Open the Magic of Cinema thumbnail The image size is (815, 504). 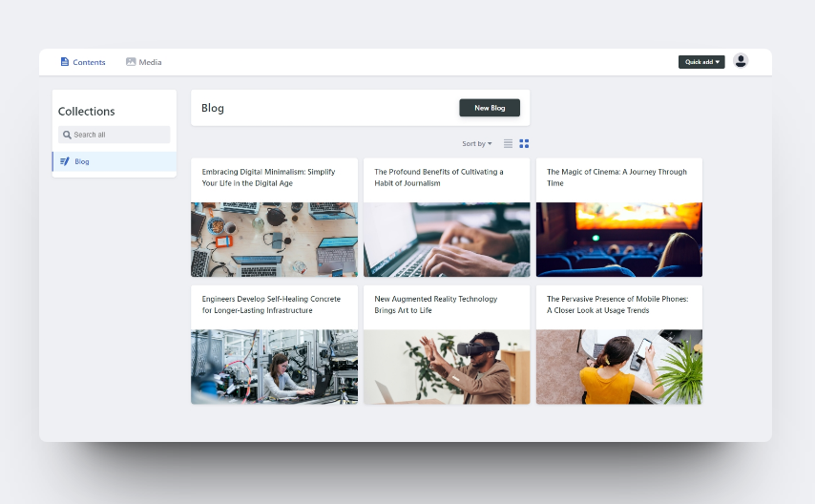pos(619,240)
